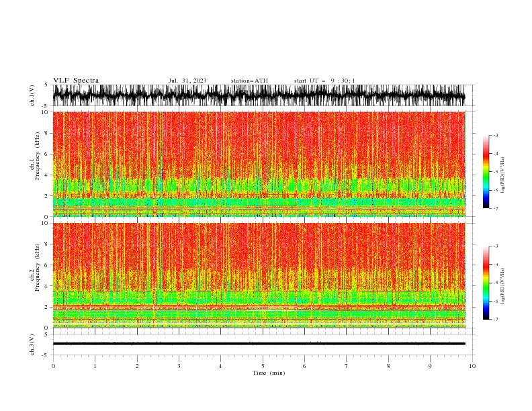532x411 pixels.
Task: Click the "6" tick on ch.2 frequency axis
Action: (46, 265)
